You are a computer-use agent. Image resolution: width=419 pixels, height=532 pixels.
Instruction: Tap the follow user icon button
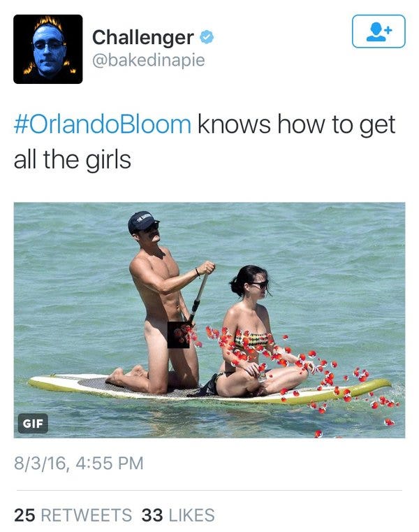[x=378, y=31]
